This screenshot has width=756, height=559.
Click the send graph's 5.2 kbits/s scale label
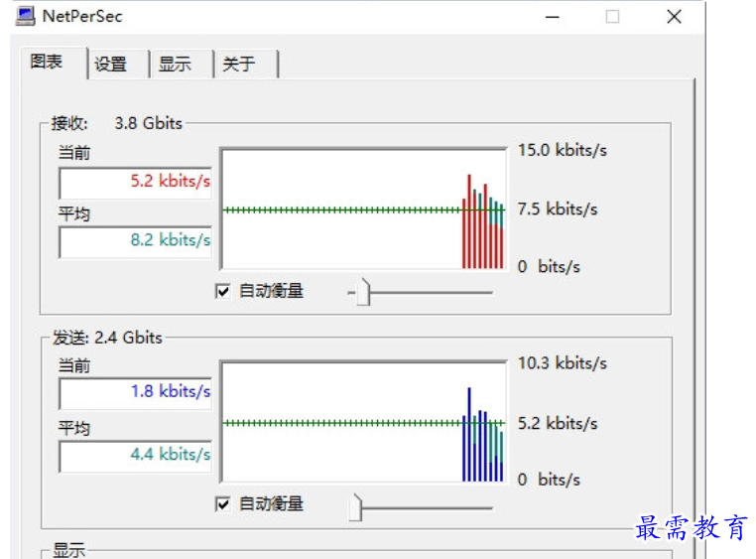(558, 423)
